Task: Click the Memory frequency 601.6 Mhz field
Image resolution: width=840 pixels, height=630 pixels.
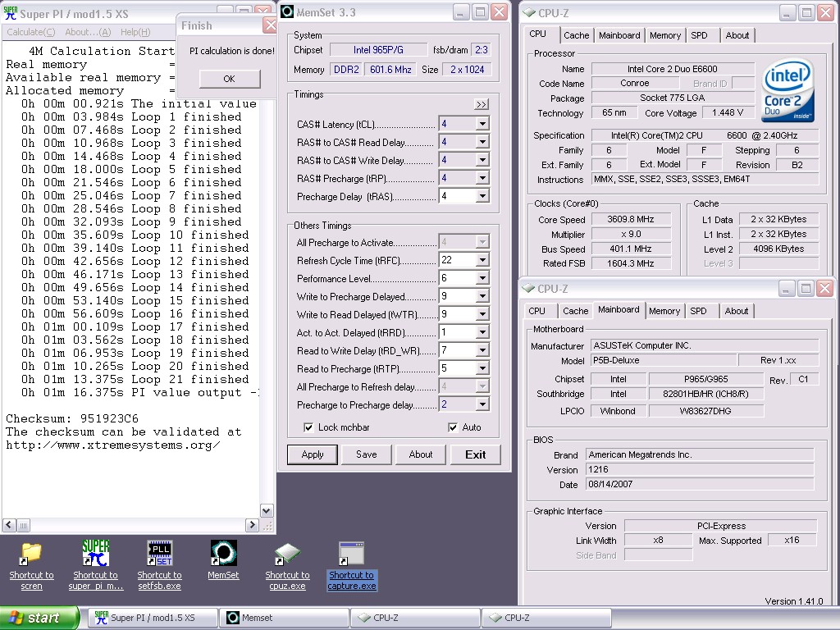Action: (x=390, y=70)
